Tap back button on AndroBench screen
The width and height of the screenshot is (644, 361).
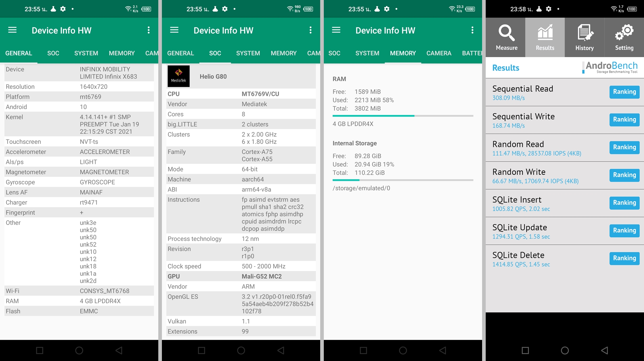point(605,350)
